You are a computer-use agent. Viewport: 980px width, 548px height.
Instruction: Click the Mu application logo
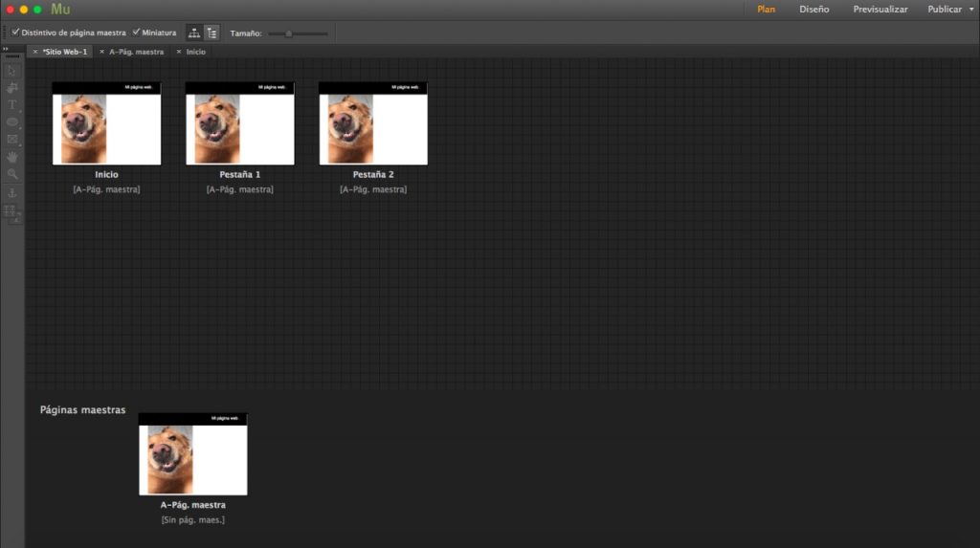pos(60,10)
